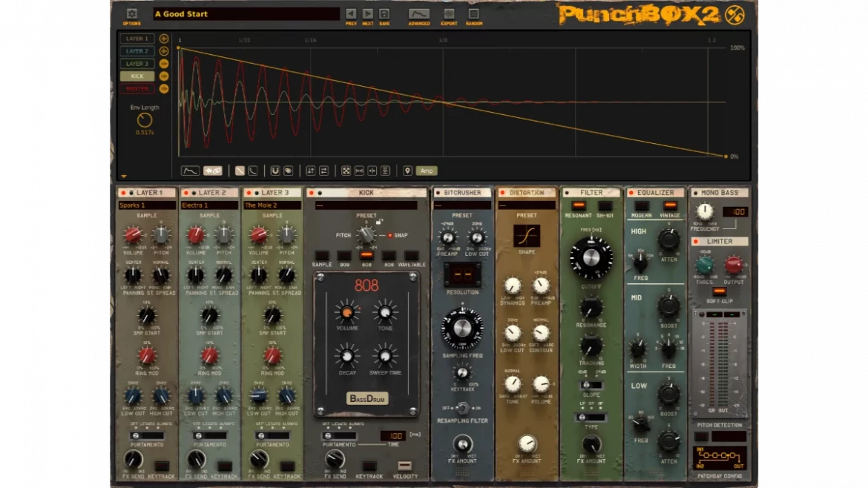Click the speaker icon beside Layer 1 tab
Image resolution: width=868 pixels, height=488 pixels.
tap(164, 39)
